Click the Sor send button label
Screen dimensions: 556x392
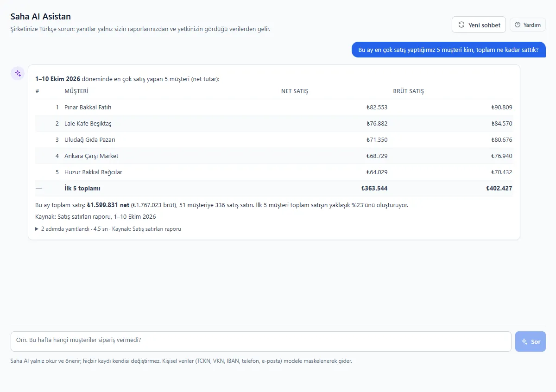[x=536, y=341]
